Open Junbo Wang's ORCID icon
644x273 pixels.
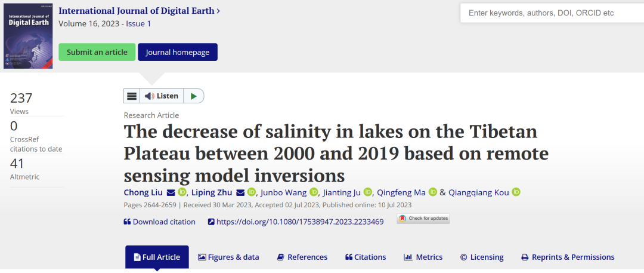click(x=312, y=192)
